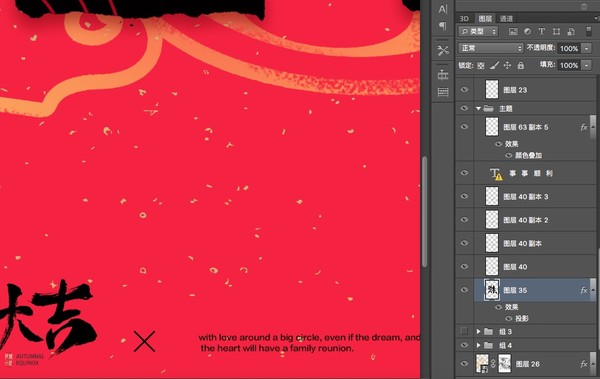
Task: Lock all padlock icon
Action: 521,65
